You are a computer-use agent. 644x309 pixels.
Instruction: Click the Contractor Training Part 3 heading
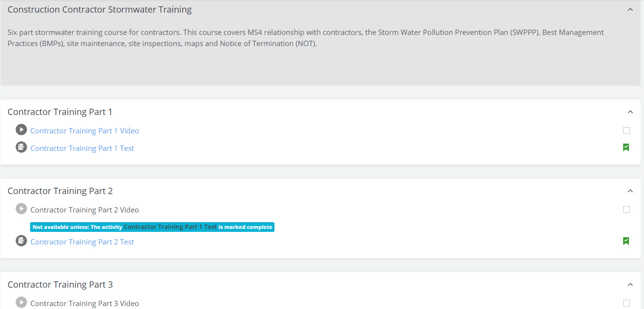[60, 285]
